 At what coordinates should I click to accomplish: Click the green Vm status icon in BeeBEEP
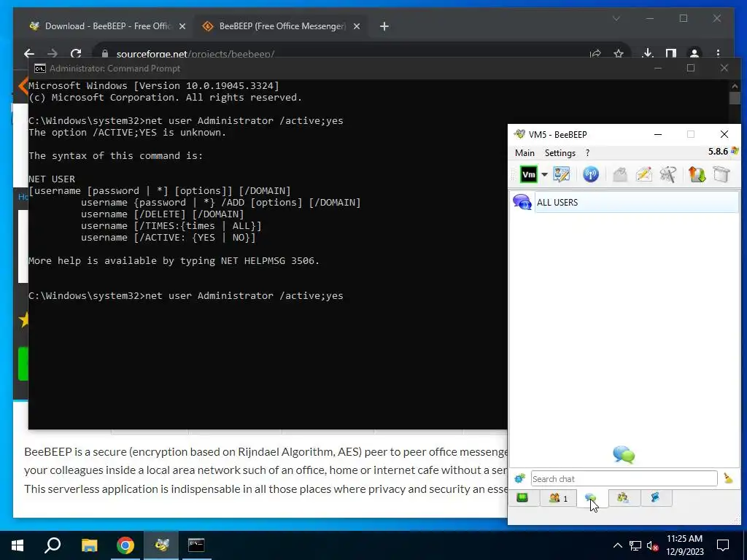click(529, 175)
